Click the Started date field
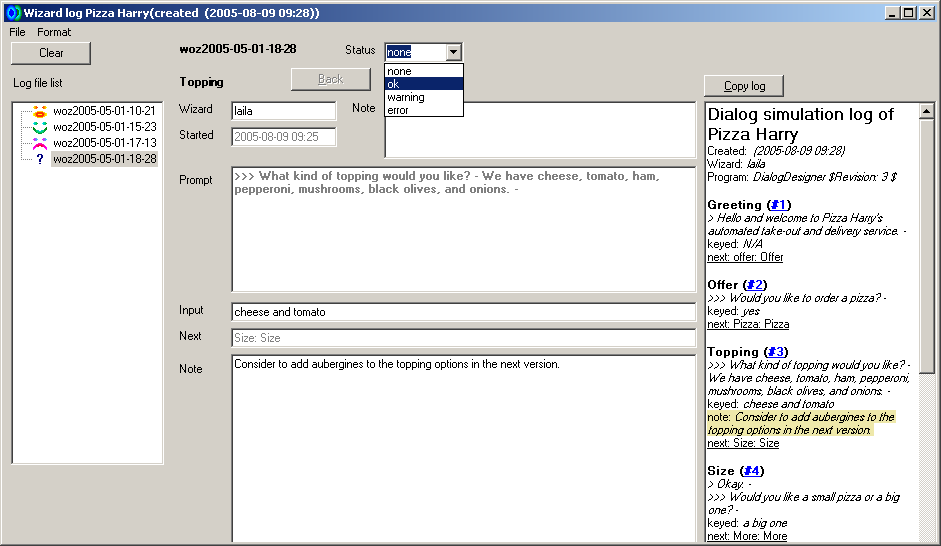 284,137
